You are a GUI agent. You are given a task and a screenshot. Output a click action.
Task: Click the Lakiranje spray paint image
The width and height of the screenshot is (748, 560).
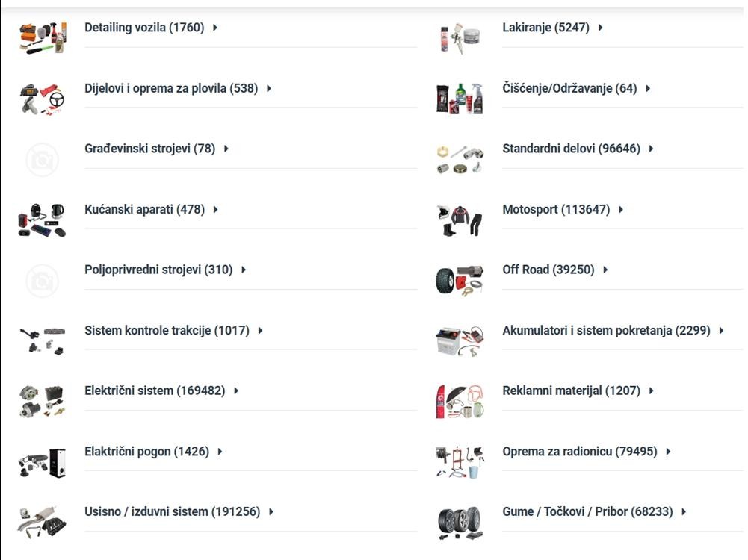(x=460, y=37)
